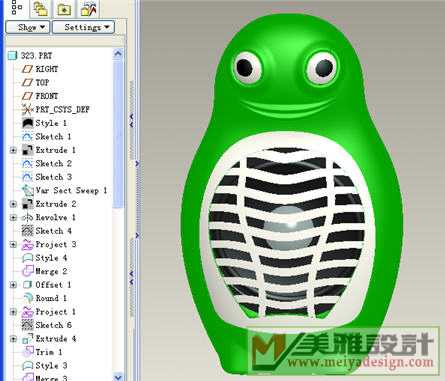Expand the Extrude 1 feature node
This screenshot has width=445, height=381.
13,150
